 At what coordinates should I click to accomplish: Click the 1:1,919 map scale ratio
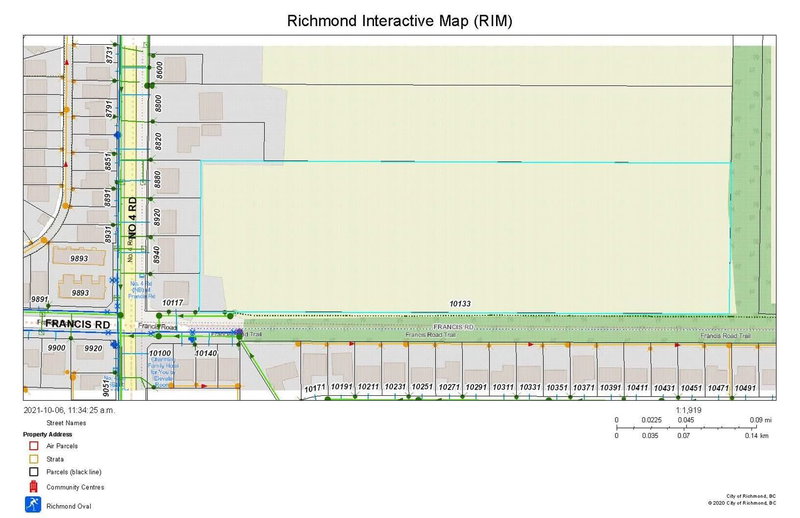pos(689,410)
